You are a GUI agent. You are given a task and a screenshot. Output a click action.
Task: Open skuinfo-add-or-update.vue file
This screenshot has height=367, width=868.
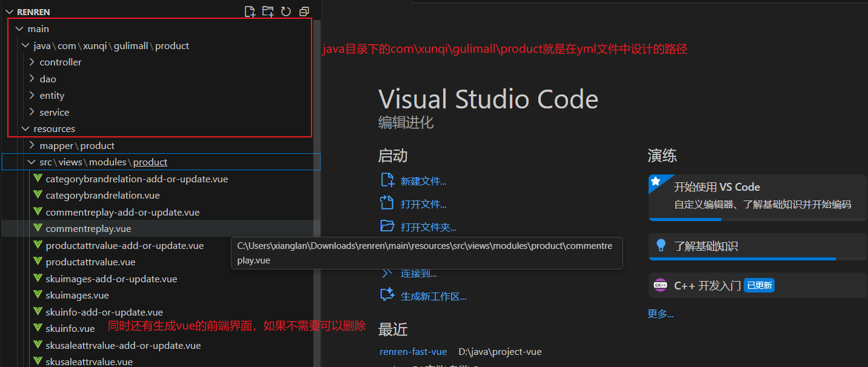(x=104, y=312)
